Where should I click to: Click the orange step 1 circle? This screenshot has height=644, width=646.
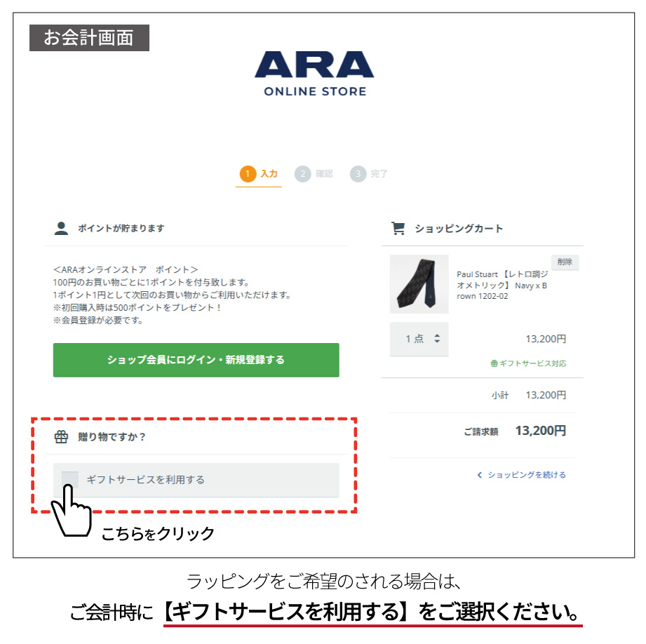click(x=248, y=174)
